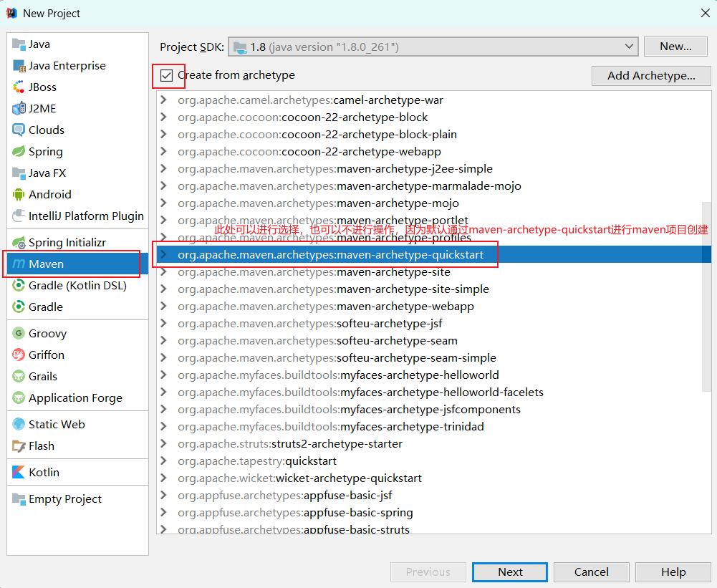Switch to the Spring project type
This screenshot has height=588, width=717.
tap(78, 152)
